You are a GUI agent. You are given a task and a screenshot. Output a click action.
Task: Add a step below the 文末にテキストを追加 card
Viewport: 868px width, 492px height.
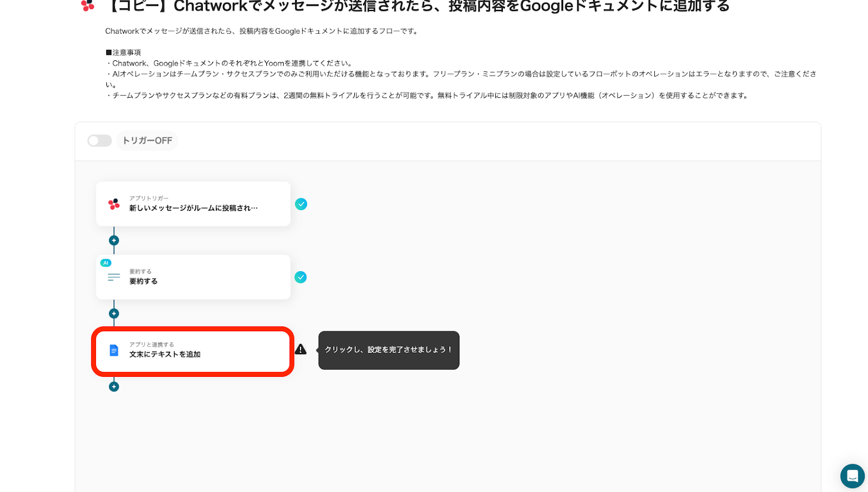coord(114,387)
